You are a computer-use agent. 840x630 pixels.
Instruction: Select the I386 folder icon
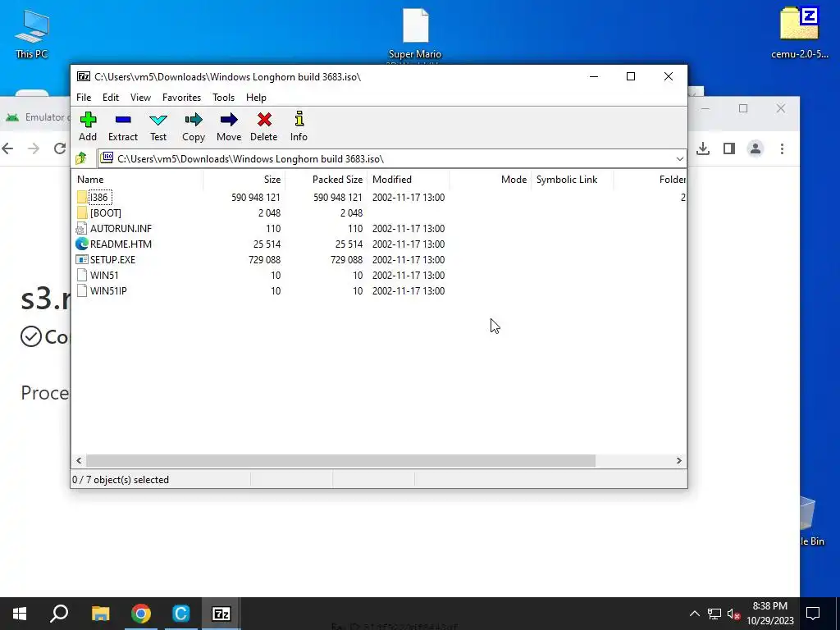(82, 197)
